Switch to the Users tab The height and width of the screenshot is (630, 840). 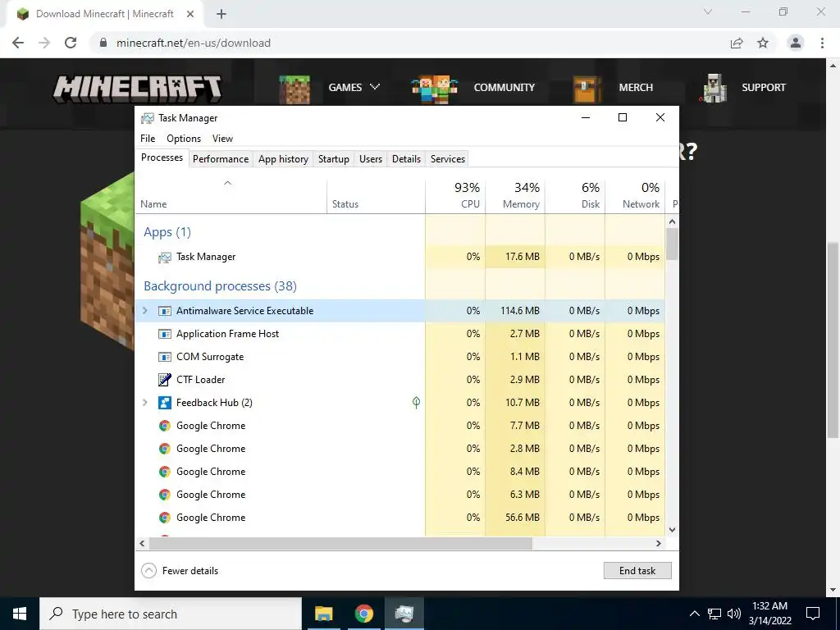(371, 159)
